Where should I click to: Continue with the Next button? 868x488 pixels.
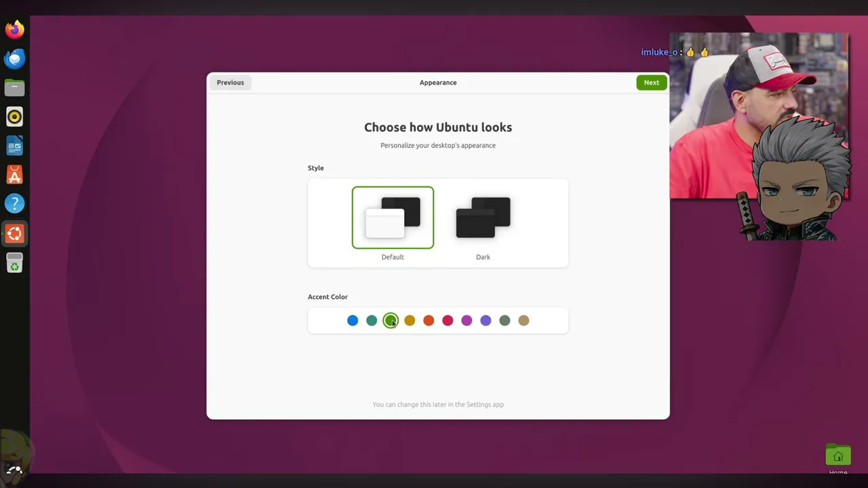click(652, 83)
